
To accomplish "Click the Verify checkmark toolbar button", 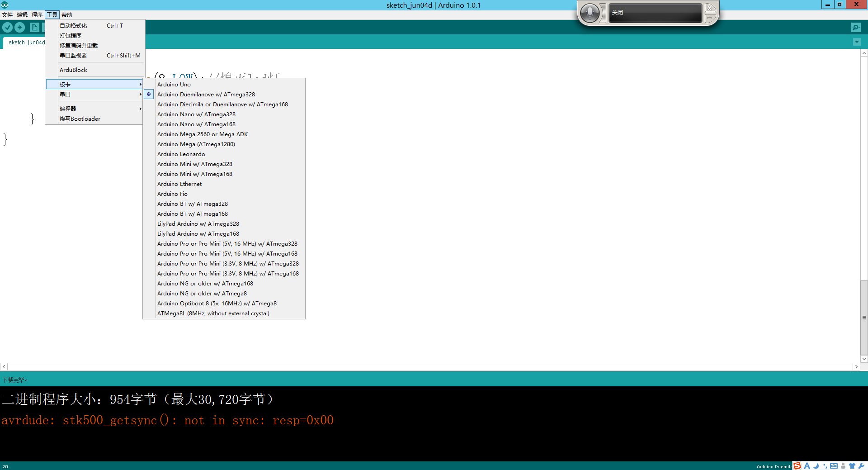I will [x=7, y=27].
